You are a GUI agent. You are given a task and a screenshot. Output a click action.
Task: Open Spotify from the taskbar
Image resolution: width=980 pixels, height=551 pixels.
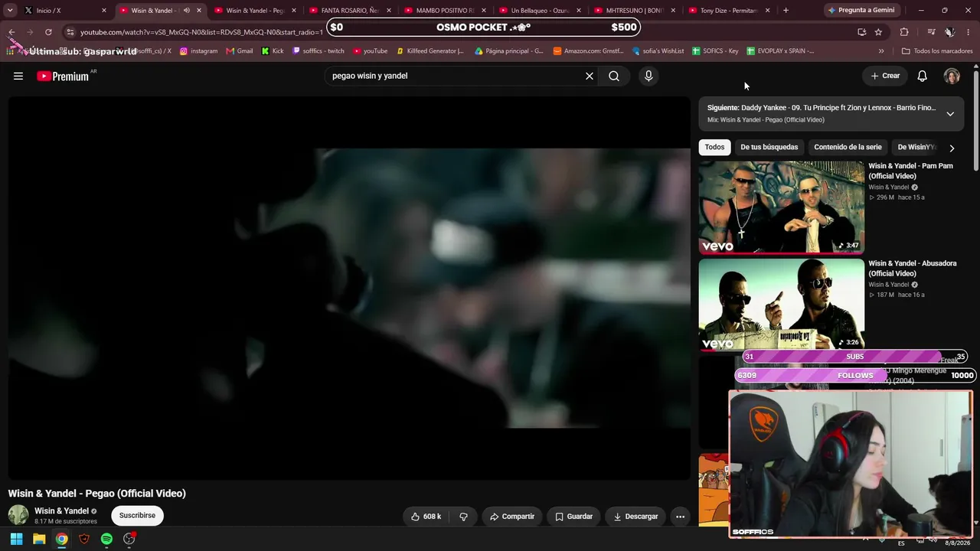pos(106,539)
